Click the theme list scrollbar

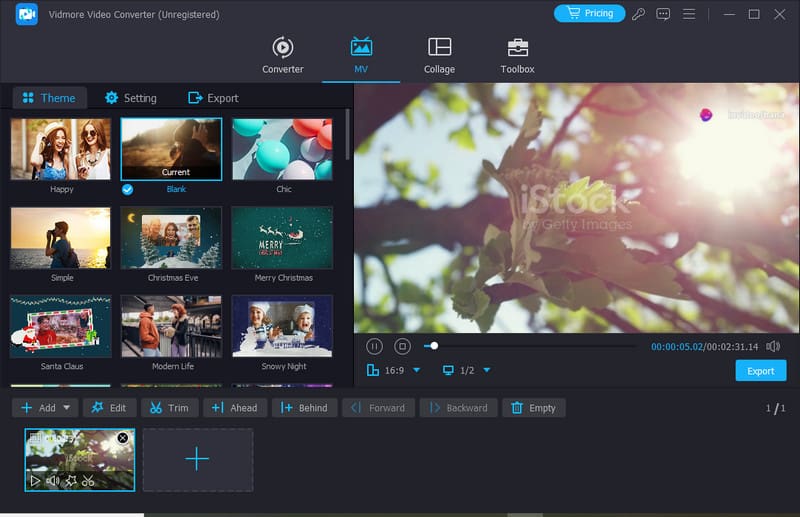tap(347, 134)
